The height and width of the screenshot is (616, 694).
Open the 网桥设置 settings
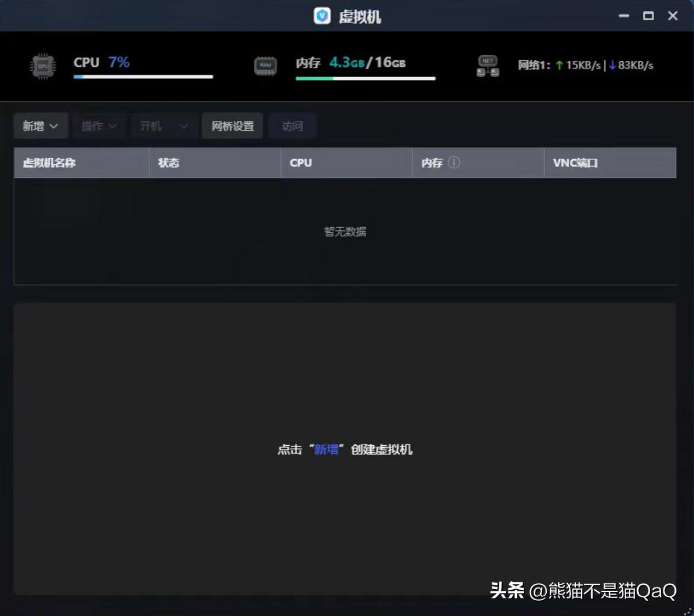point(232,126)
